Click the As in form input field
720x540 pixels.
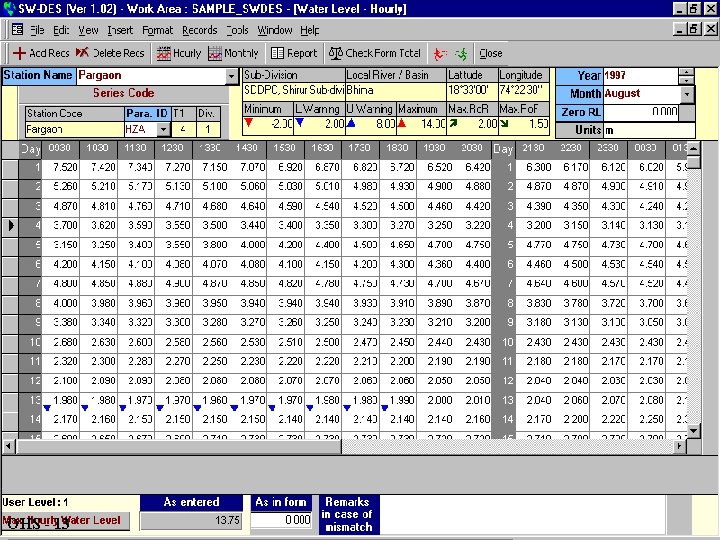(x=281, y=520)
